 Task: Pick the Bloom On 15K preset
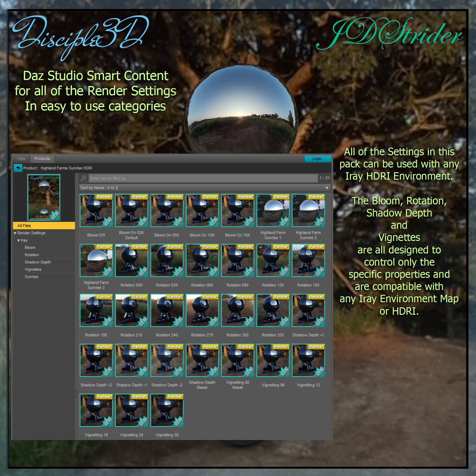pos(238,211)
